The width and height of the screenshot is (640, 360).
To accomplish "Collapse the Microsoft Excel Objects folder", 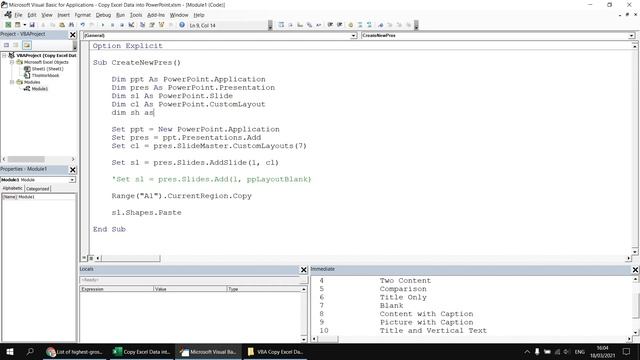I will click(12, 62).
